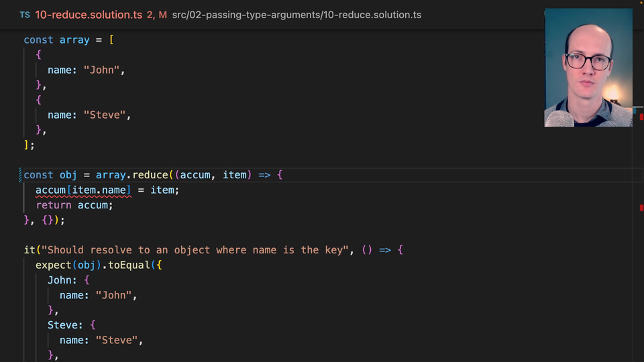Click the return keyword in the reducer
The width and height of the screenshot is (644, 362).
point(54,205)
